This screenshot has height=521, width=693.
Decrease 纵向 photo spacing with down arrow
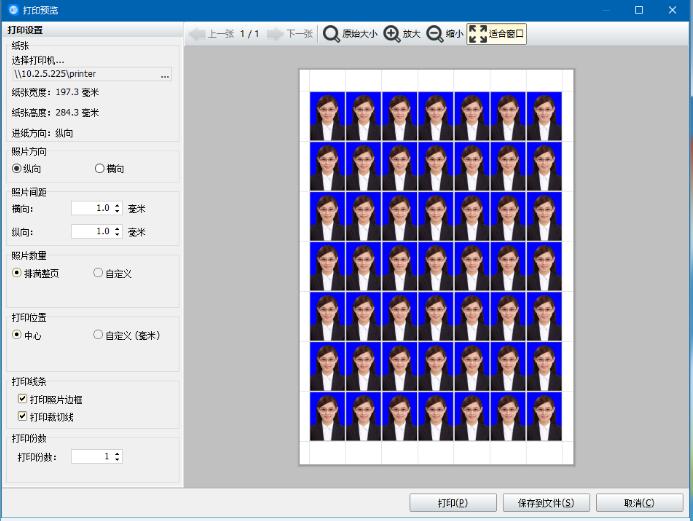click(118, 235)
